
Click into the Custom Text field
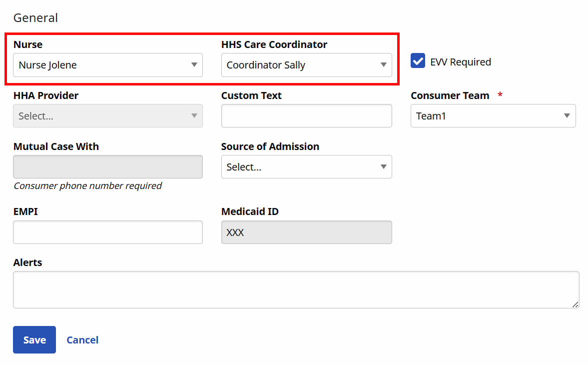click(306, 116)
